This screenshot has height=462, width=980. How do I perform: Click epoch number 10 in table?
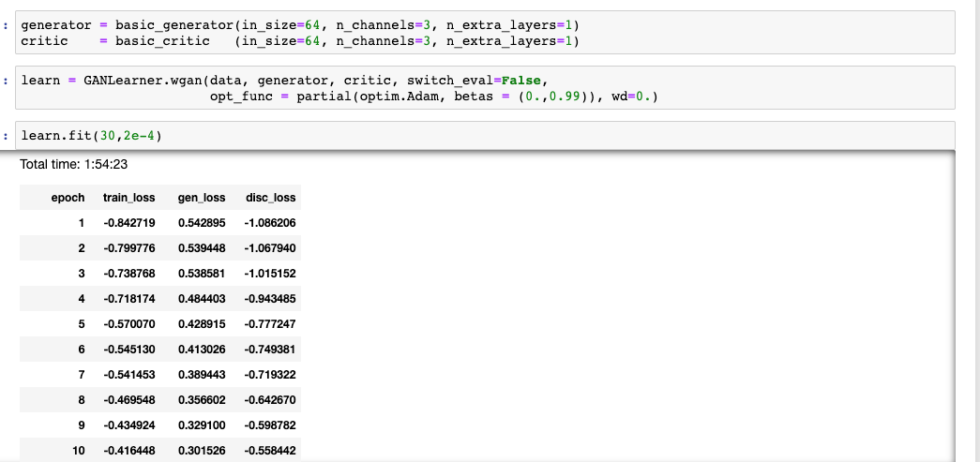[x=79, y=451]
